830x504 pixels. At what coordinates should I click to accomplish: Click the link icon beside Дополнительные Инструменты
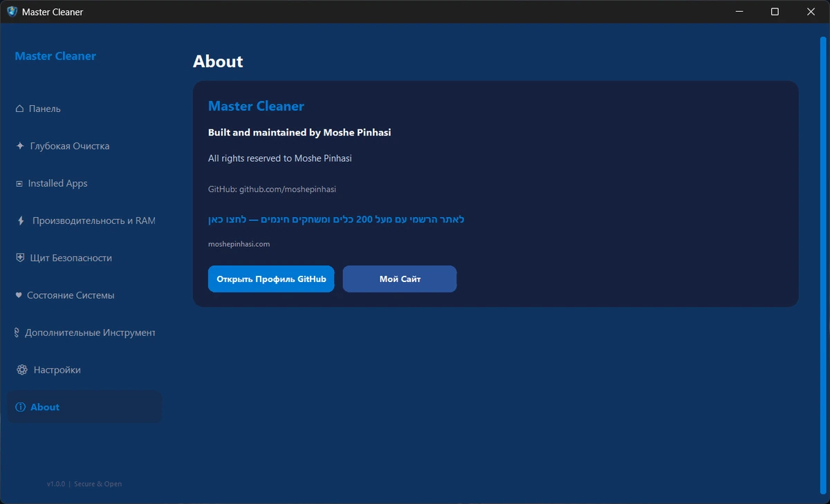click(17, 333)
